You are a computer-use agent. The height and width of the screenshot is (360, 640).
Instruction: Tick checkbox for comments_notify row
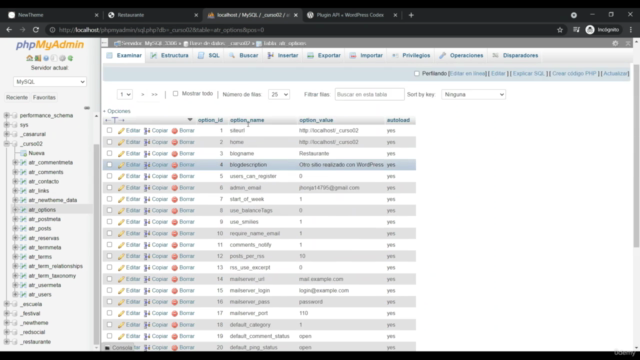click(109, 245)
